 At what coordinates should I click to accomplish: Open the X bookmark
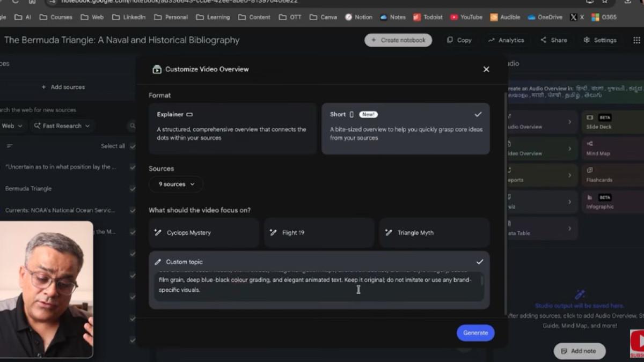pyautogui.click(x=577, y=17)
